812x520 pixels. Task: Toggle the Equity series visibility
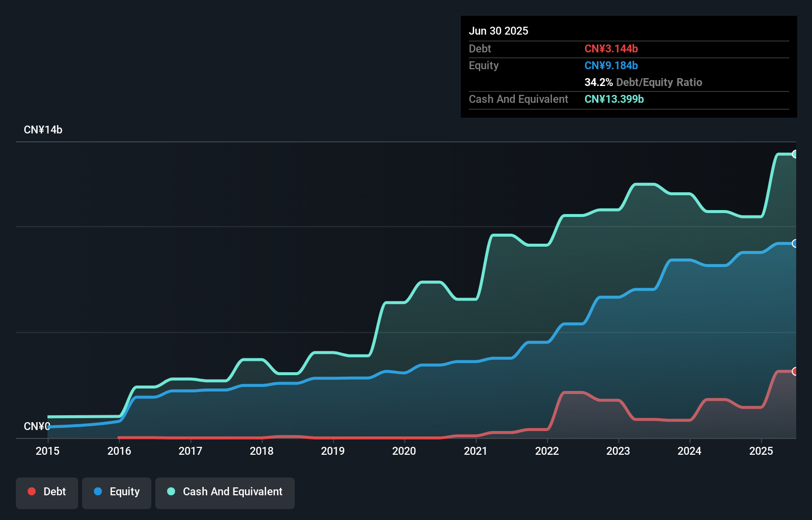(x=116, y=492)
